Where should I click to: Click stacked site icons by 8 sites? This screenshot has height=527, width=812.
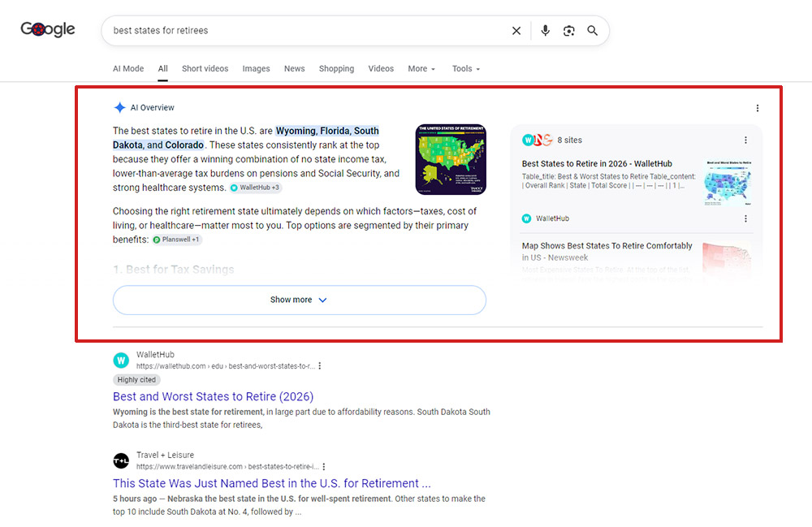[537, 140]
